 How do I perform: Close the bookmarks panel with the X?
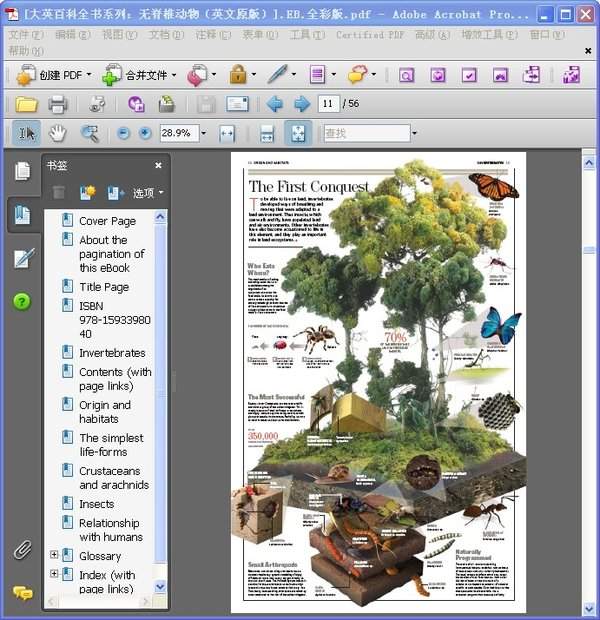click(158, 165)
